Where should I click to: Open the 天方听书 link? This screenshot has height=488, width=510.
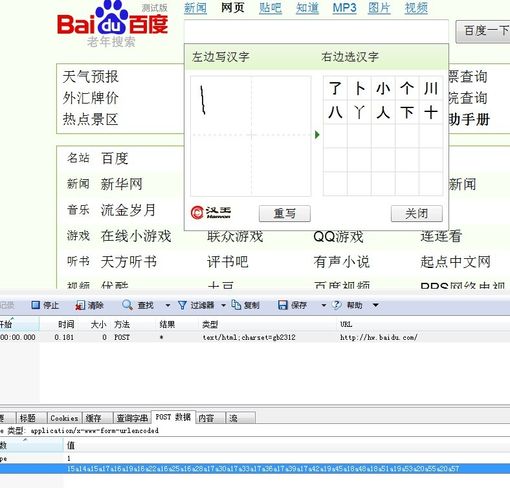pos(129,262)
